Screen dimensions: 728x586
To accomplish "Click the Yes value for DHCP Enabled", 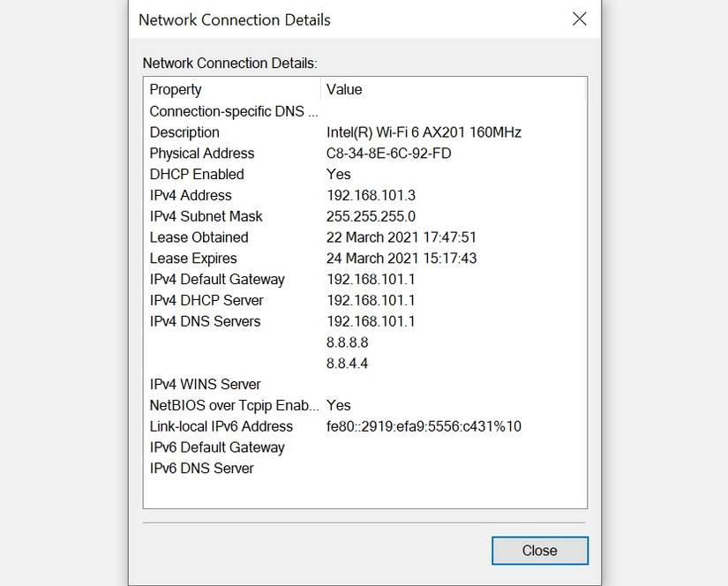I will pos(339,175).
